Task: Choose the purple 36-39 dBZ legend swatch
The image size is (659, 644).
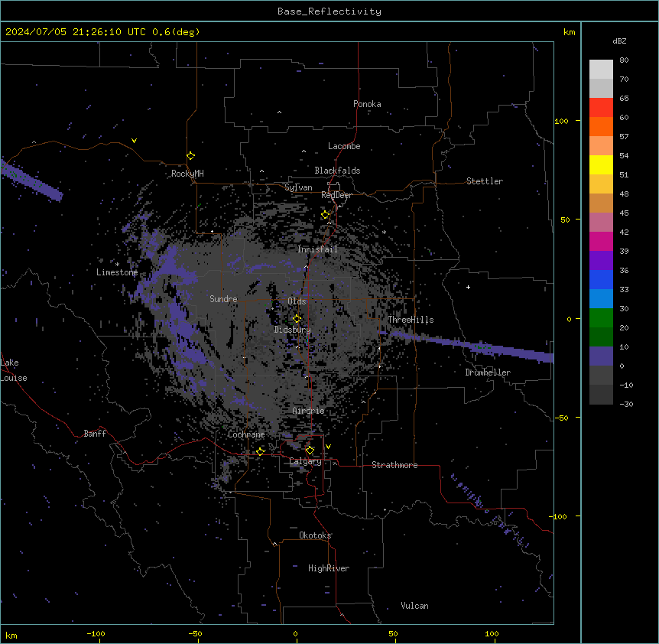Action: point(601,260)
